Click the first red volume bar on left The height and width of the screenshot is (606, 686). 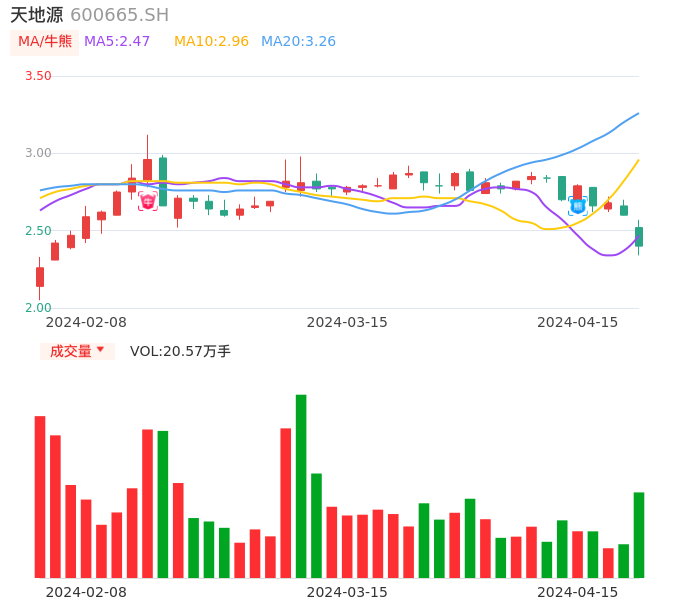pos(40,497)
